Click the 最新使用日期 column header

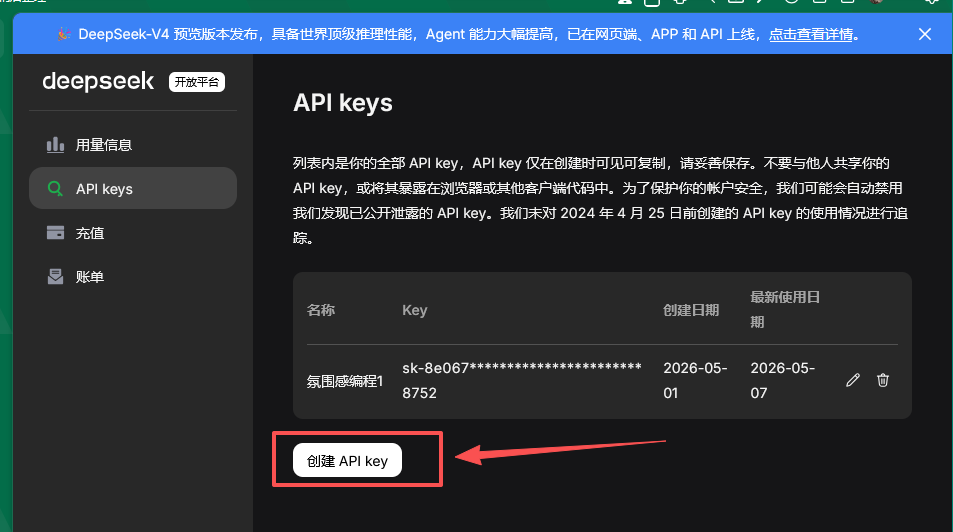pyautogui.click(x=785, y=309)
